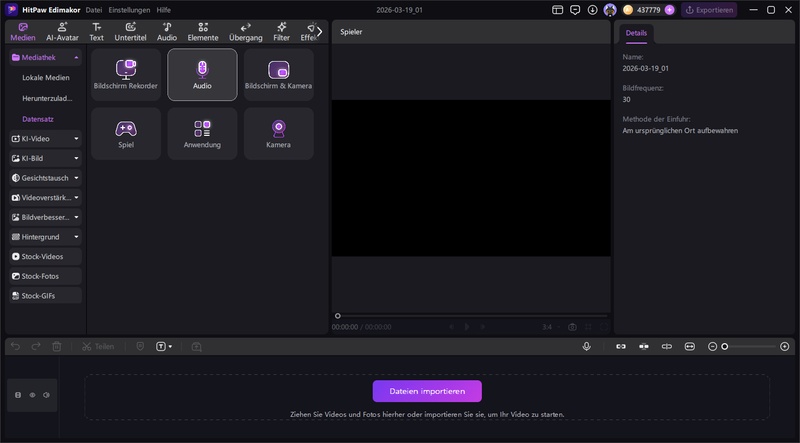This screenshot has height=443, width=800.
Task: Switch to the Text tab
Action: (x=96, y=32)
